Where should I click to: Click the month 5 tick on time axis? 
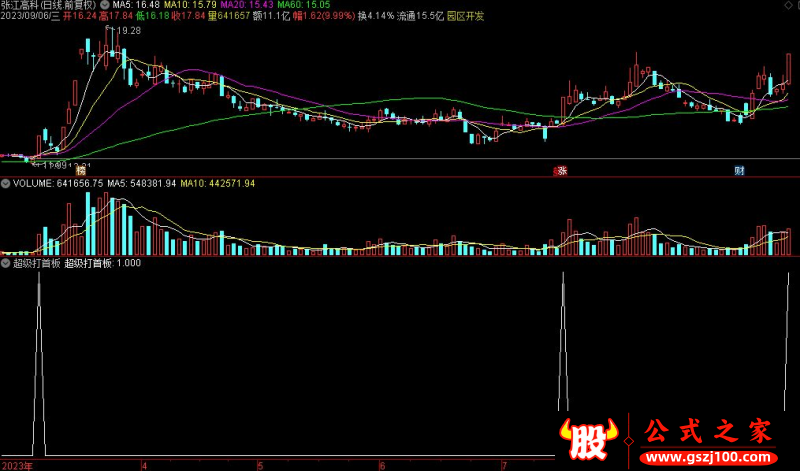click(260, 466)
